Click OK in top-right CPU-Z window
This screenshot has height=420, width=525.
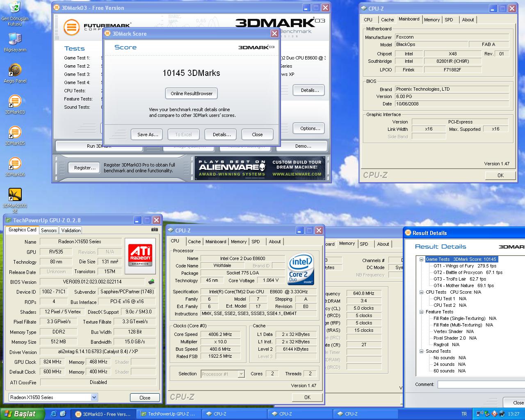click(x=500, y=175)
